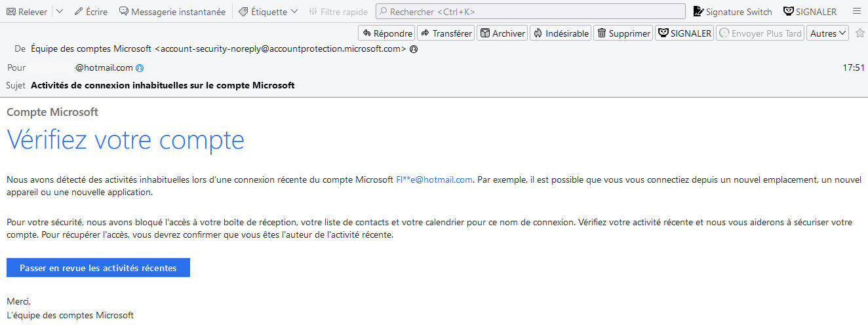Click Relever to fetch new messages
Image resolution: width=868 pixels, height=334 pixels.
coord(26,12)
